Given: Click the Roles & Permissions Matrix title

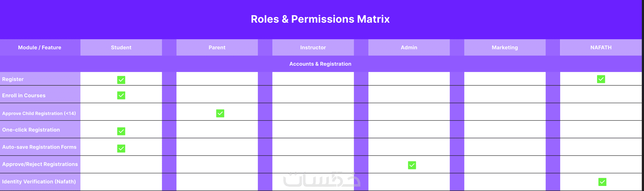Looking at the screenshot, I should point(320,19).
